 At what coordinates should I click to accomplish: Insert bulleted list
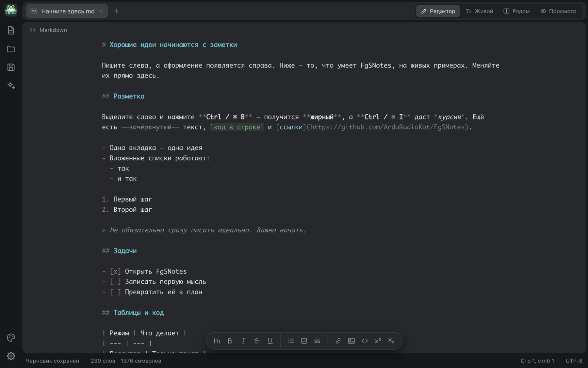[x=291, y=341]
